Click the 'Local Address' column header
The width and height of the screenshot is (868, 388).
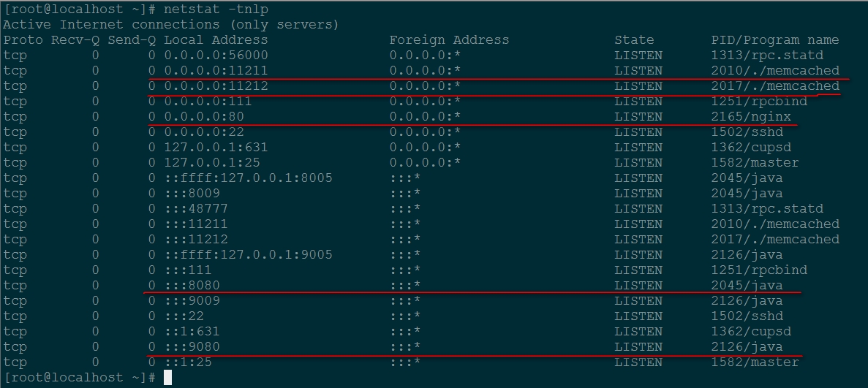pos(216,40)
